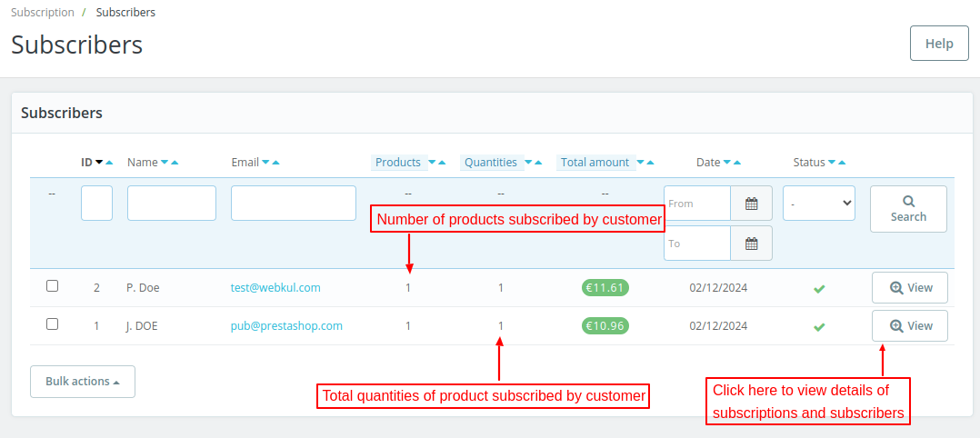Viewport: 980px width, 438px height.
Task: Expand the Bulk actions menu
Action: (83, 382)
